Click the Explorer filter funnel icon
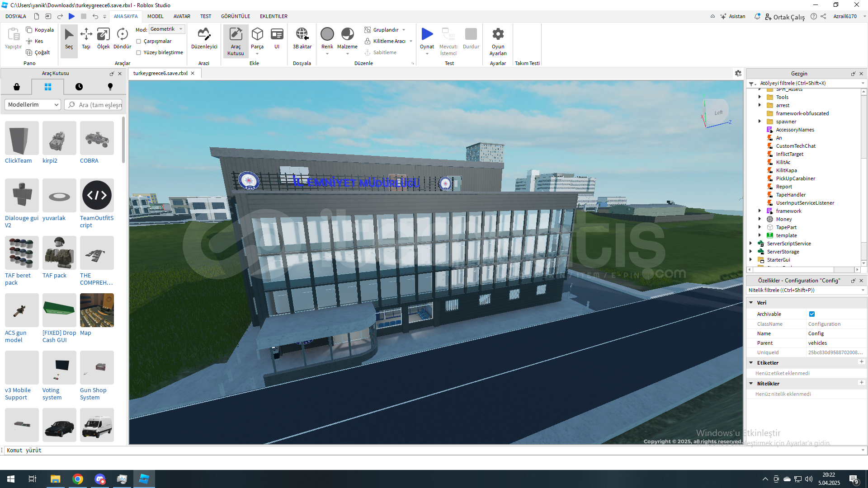 coord(752,84)
